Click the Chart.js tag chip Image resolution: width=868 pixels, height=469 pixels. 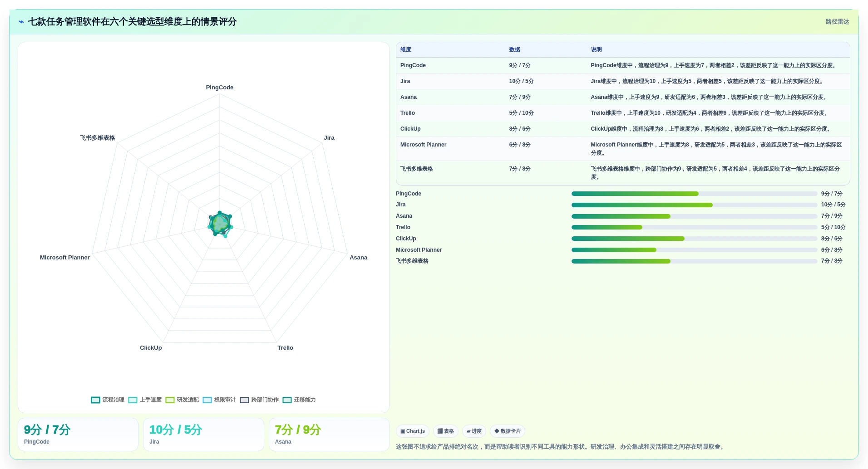pos(413,431)
